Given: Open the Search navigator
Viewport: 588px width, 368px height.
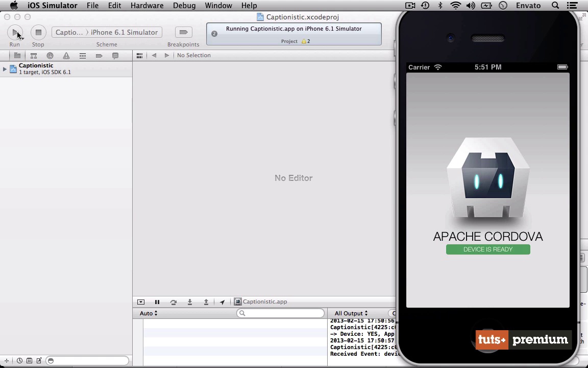Looking at the screenshot, I should (50, 56).
